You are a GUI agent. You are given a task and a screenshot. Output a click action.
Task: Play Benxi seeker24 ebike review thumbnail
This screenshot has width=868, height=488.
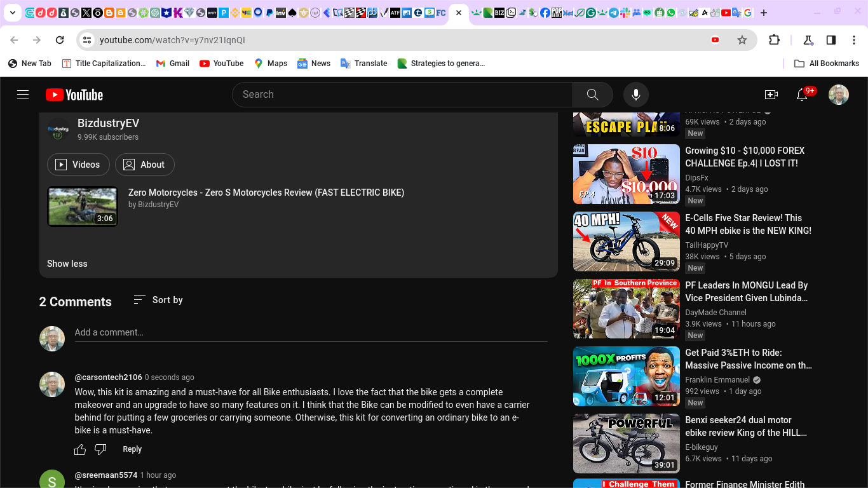click(x=627, y=444)
